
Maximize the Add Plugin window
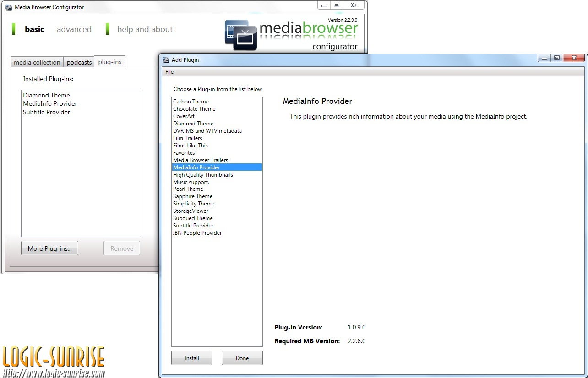(x=557, y=58)
